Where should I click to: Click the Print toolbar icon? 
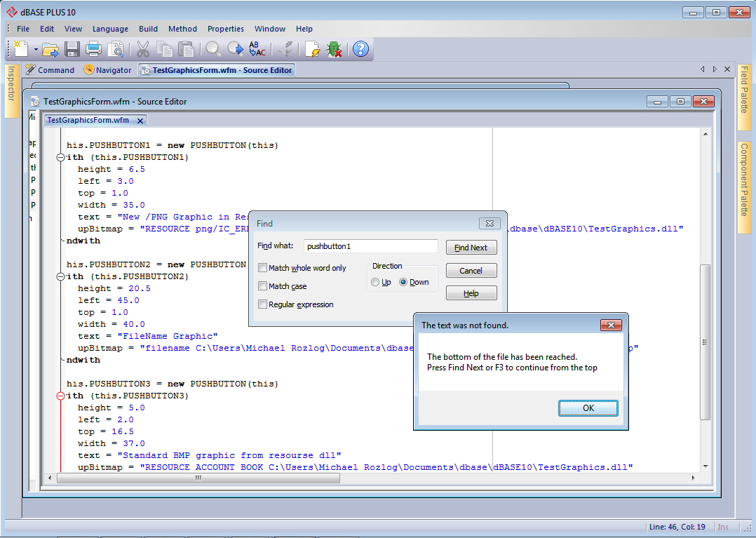93,49
